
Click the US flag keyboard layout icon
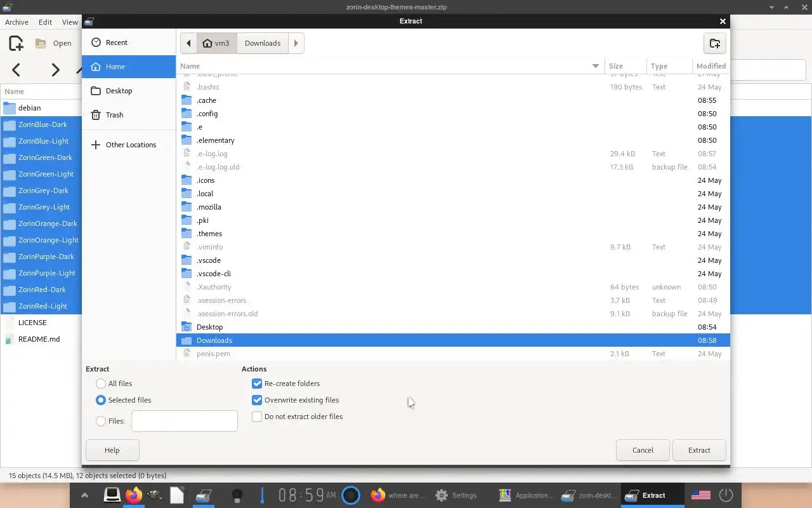[x=700, y=495]
